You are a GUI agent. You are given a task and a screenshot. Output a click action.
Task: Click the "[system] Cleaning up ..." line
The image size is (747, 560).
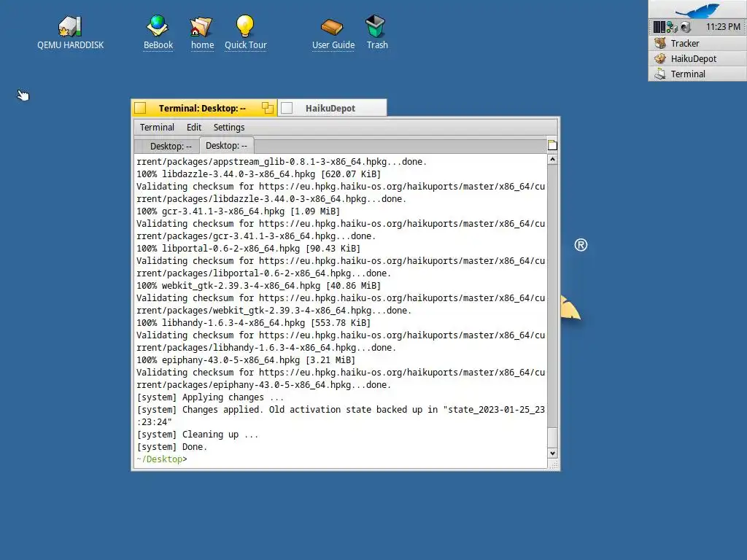(x=197, y=435)
